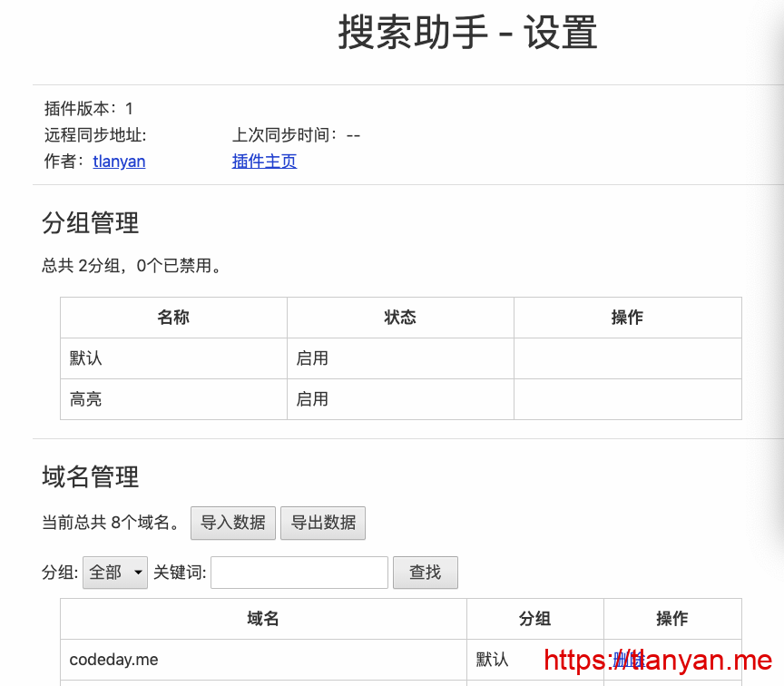Image resolution: width=784 pixels, height=686 pixels.
Task: Open the tlanyan author link
Action: 119,162
